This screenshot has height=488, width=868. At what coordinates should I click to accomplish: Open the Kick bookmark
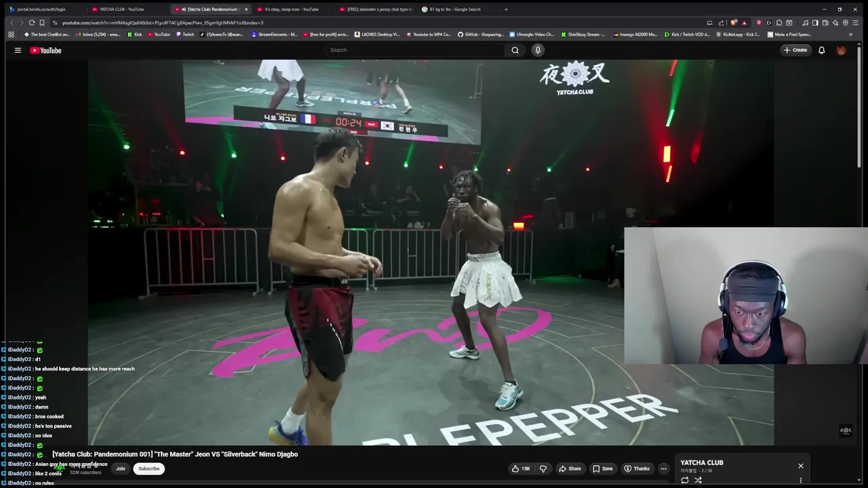coord(135,35)
